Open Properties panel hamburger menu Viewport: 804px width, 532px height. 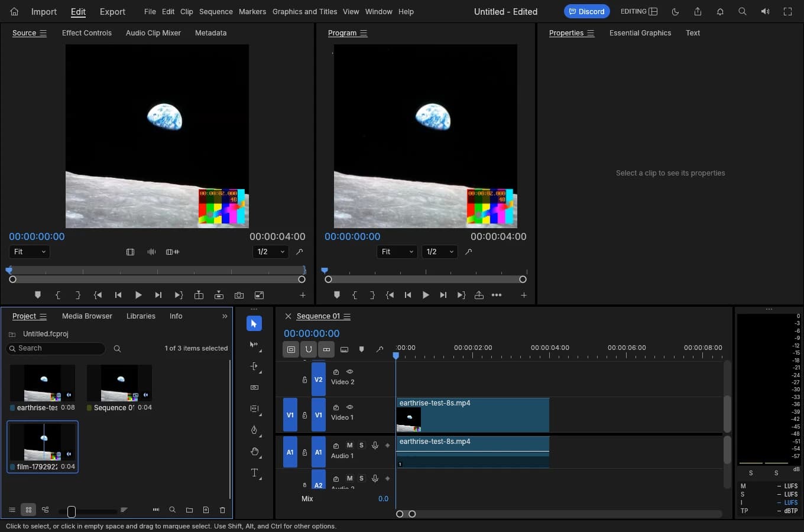coord(591,33)
